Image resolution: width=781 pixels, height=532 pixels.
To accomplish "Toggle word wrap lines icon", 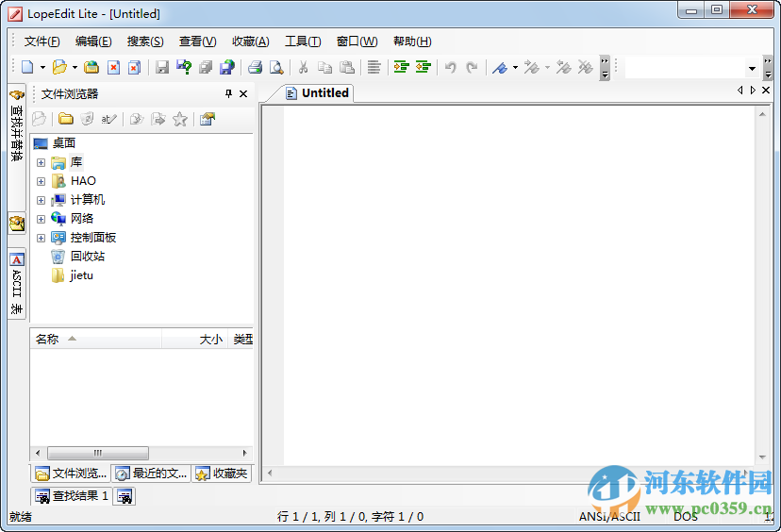I will click(x=374, y=67).
